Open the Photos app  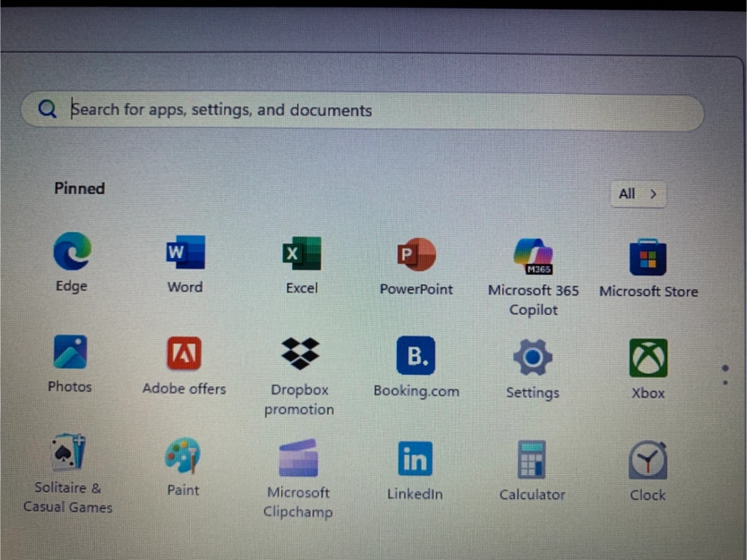coord(70,353)
